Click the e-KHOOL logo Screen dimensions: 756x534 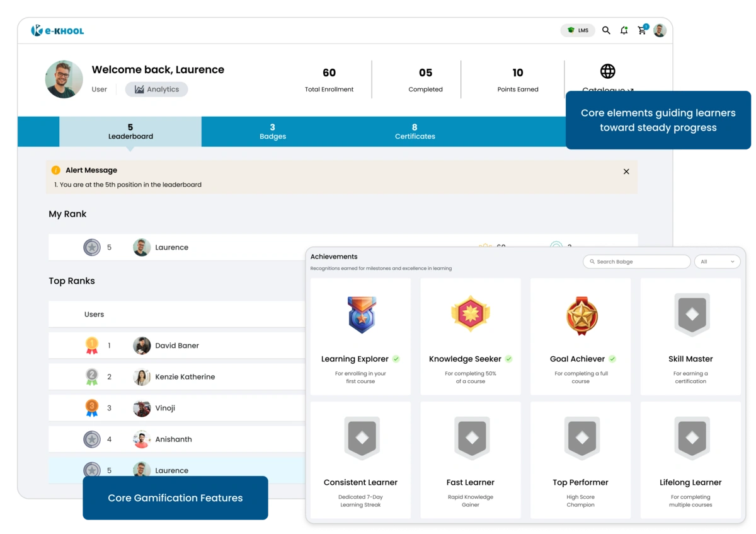[58, 30]
